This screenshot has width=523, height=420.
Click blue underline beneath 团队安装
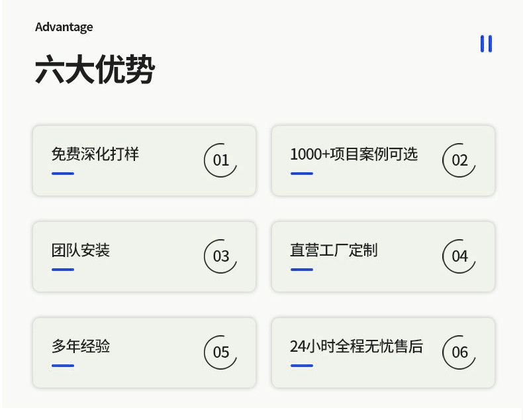[x=63, y=270]
